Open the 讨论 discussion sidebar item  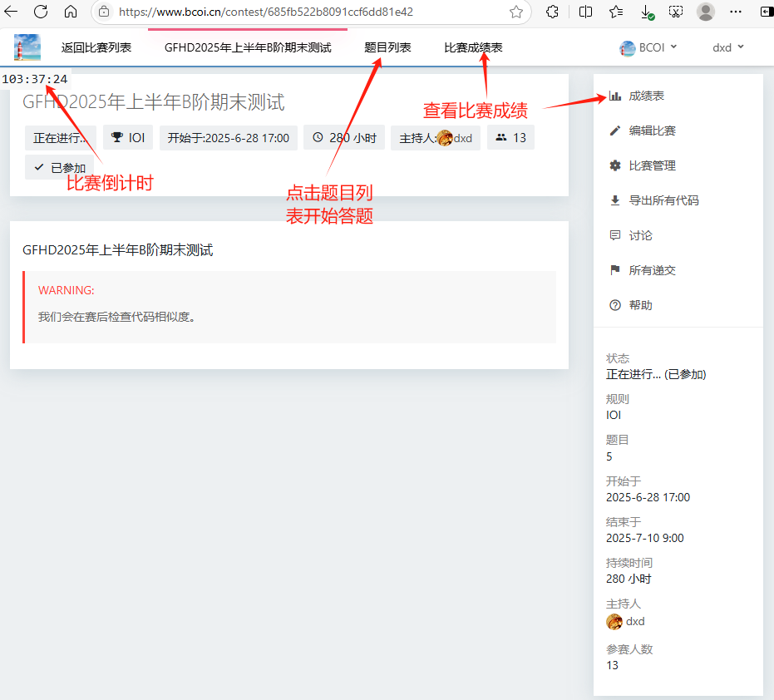[x=631, y=235]
